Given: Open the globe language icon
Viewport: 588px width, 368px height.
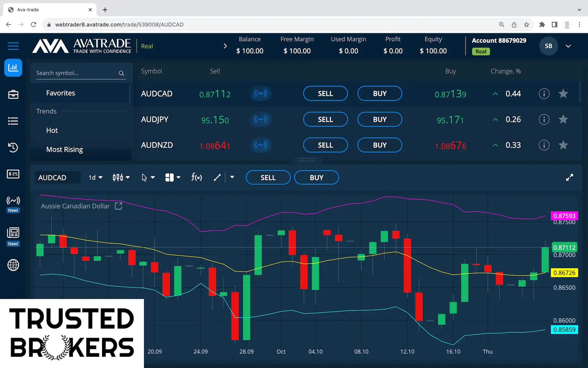Looking at the screenshot, I should 13,265.
